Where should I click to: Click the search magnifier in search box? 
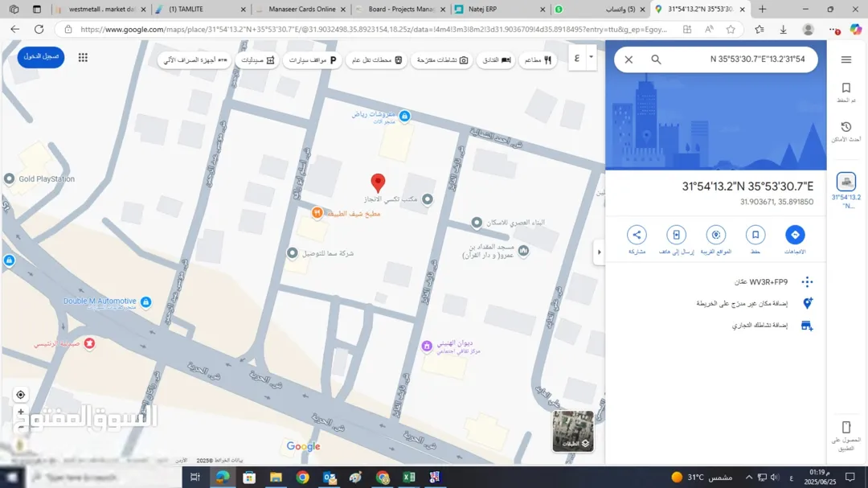656,59
